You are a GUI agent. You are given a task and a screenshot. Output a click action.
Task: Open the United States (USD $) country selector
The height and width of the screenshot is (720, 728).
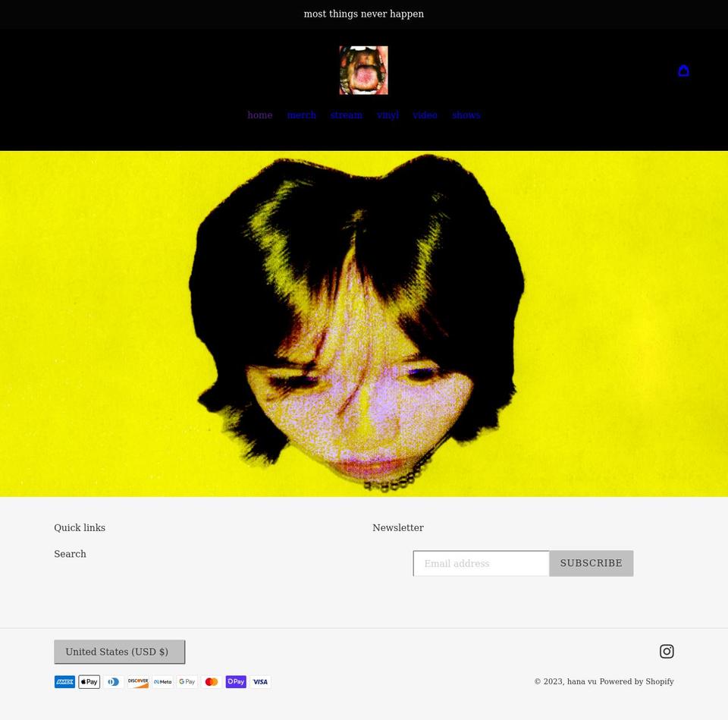119,652
